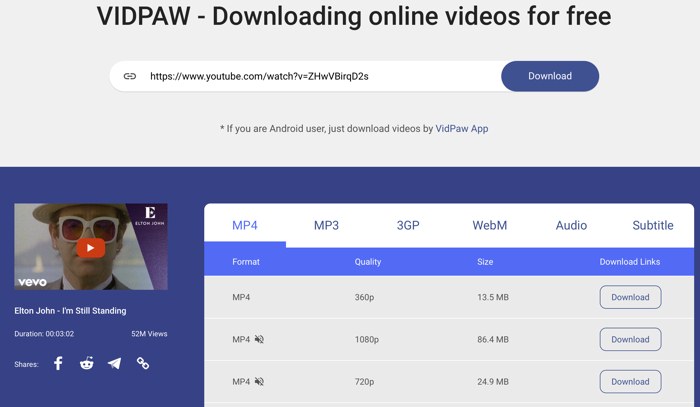
Task: Download the 720p MP4 file
Action: click(x=630, y=382)
